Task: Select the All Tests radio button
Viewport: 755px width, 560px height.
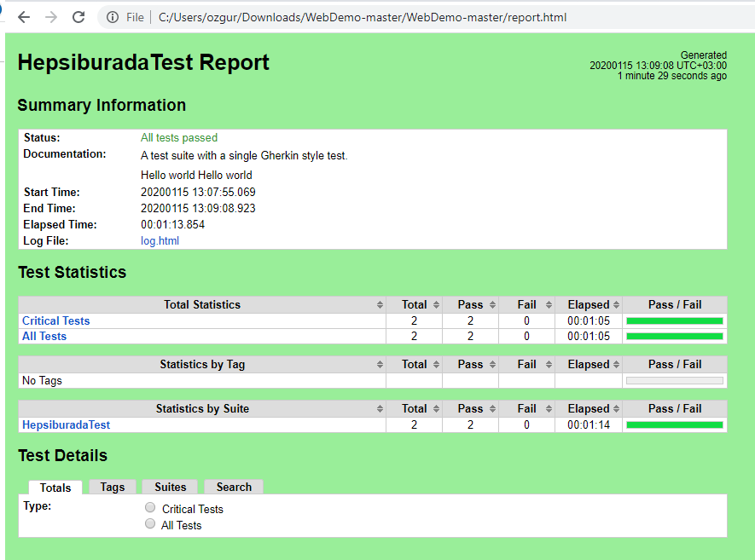Action: (x=150, y=524)
